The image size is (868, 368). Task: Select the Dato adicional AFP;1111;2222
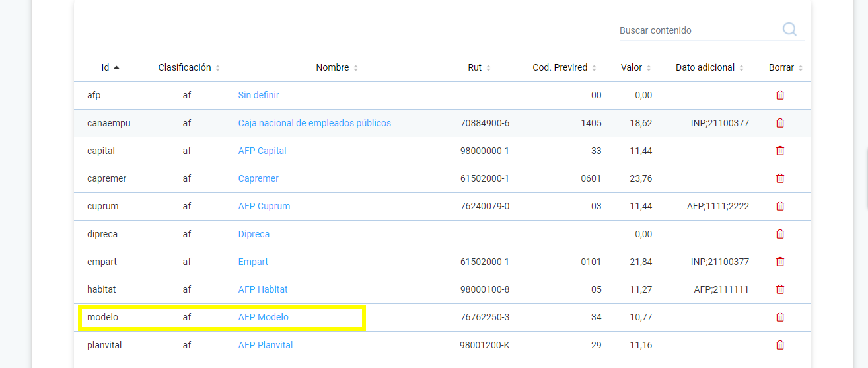718,206
